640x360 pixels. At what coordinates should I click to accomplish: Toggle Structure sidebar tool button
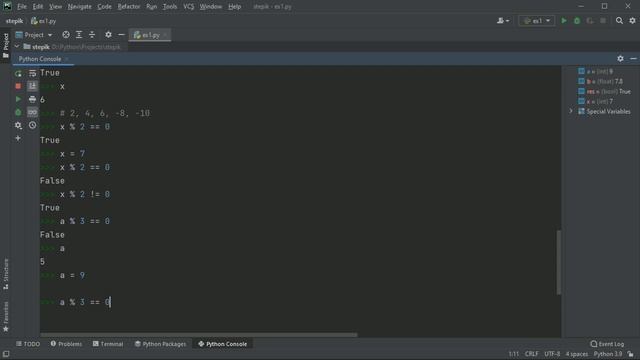click(6, 274)
